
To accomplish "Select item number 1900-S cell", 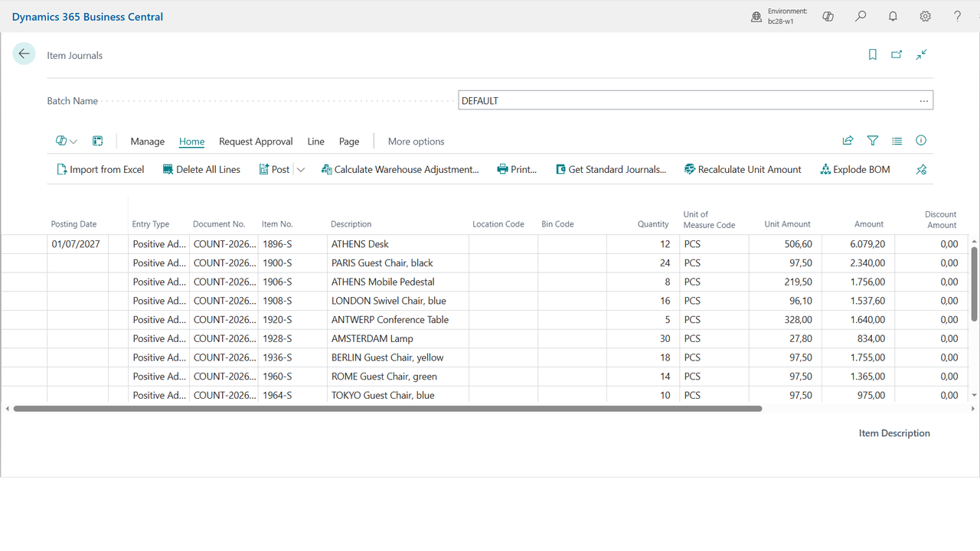I will point(292,263).
